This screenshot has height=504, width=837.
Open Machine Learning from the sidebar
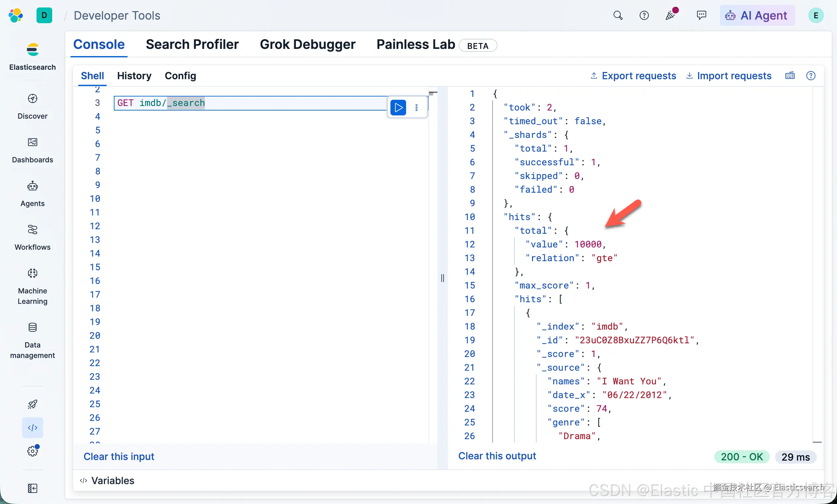(x=32, y=287)
